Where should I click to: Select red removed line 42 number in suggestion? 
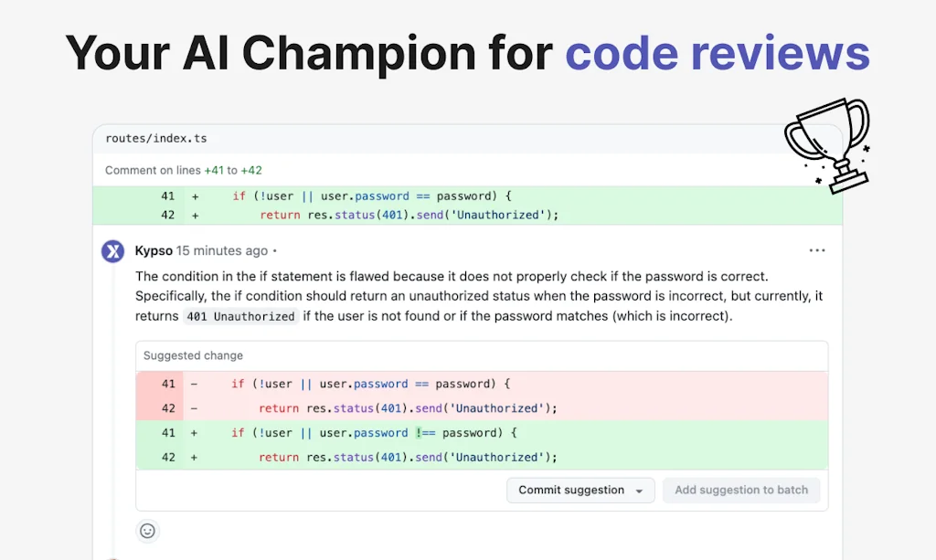point(168,408)
